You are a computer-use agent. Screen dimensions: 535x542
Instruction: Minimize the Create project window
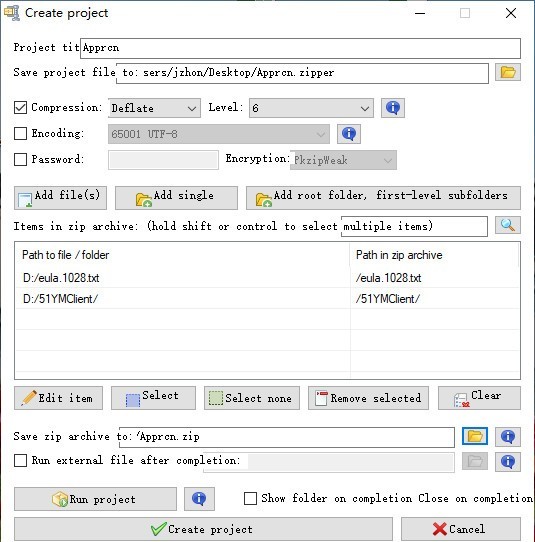click(x=420, y=13)
